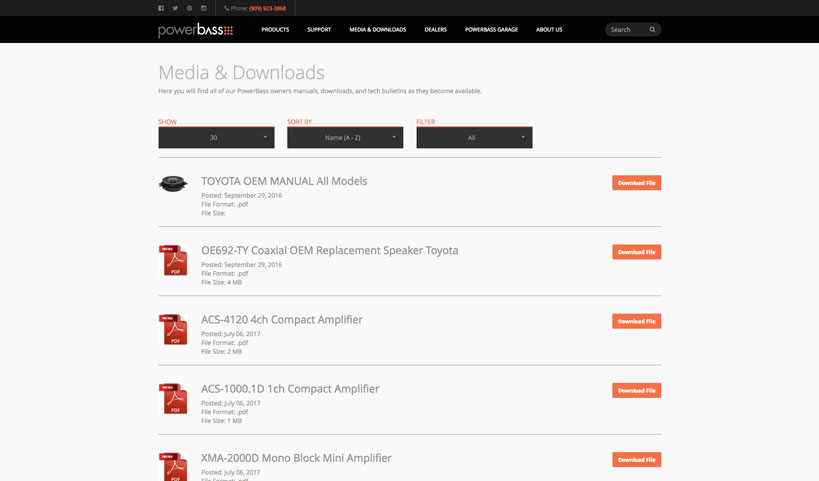Click PDF icon for ACS-4120 4ch Amplifier
Image resolution: width=819 pixels, height=481 pixels.
[173, 330]
